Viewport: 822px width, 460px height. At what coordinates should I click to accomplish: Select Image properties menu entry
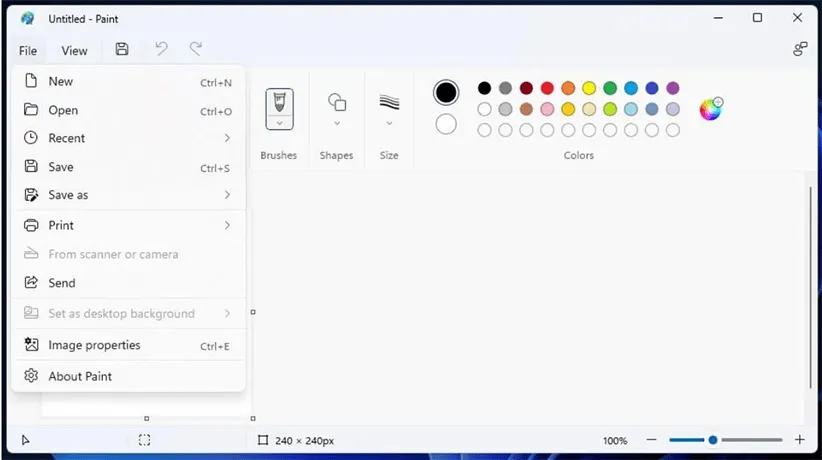tap(94, 345)
